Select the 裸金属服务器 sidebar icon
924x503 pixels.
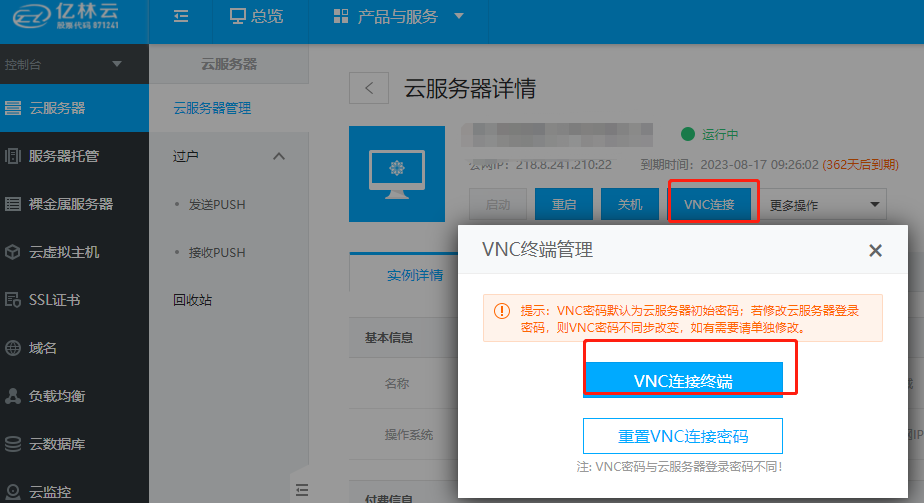pos(13,204)
